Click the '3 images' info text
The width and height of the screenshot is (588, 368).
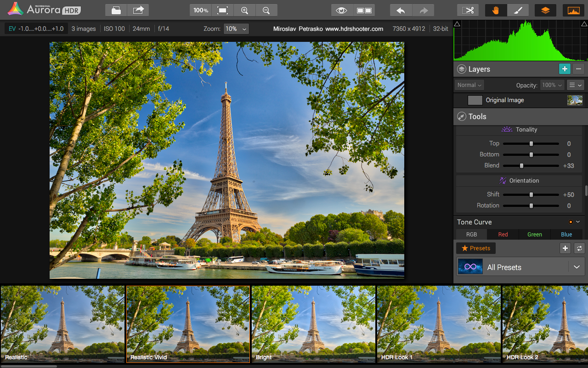[84, 29]
